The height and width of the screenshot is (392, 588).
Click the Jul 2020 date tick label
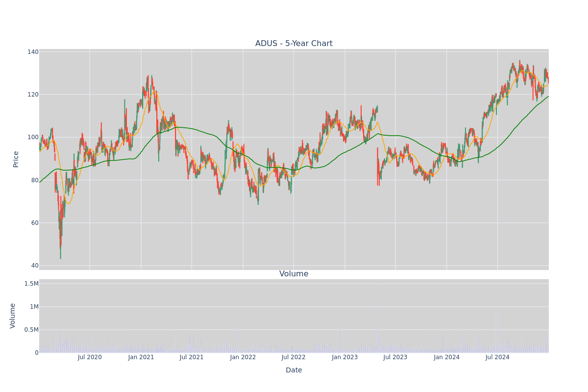[x=90, y=357]
